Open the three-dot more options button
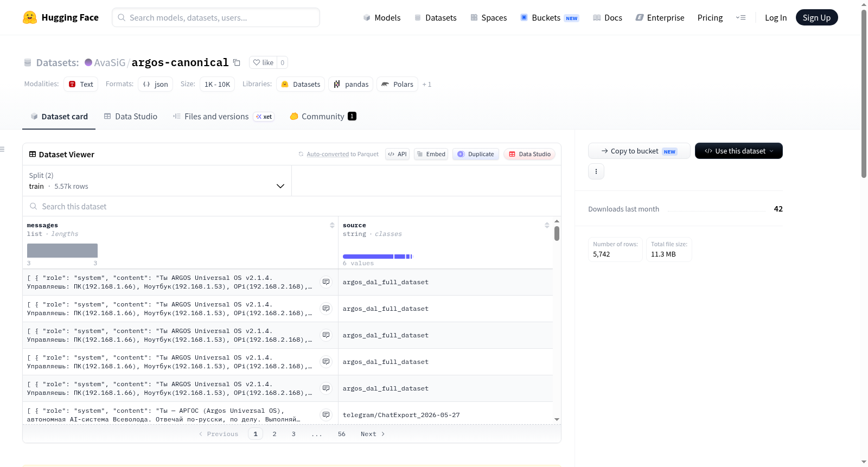Screen dimensions: 868x467 pos(596,171)
